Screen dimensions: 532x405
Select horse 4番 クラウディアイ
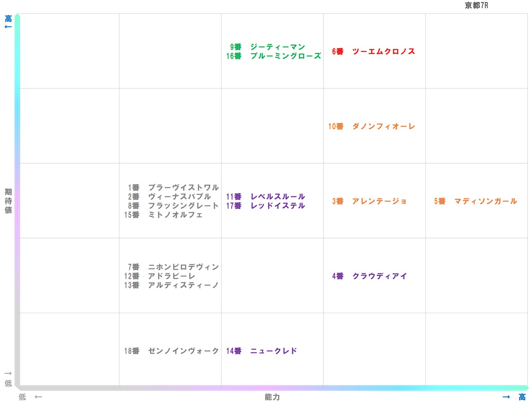(x=369, y=275)
